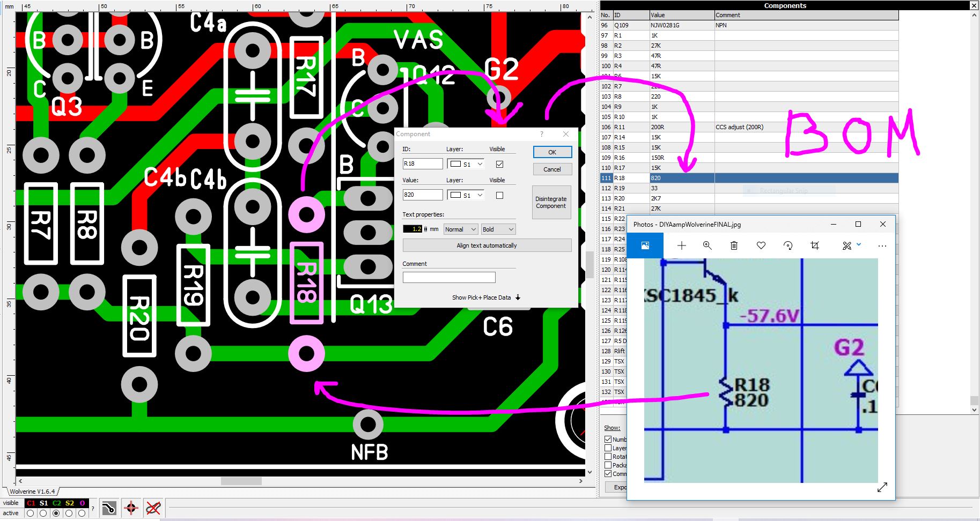This screenshot has height=521, width=980.
Task: Select the R11 row with CCS adjust
Action: tap(749, 127)
